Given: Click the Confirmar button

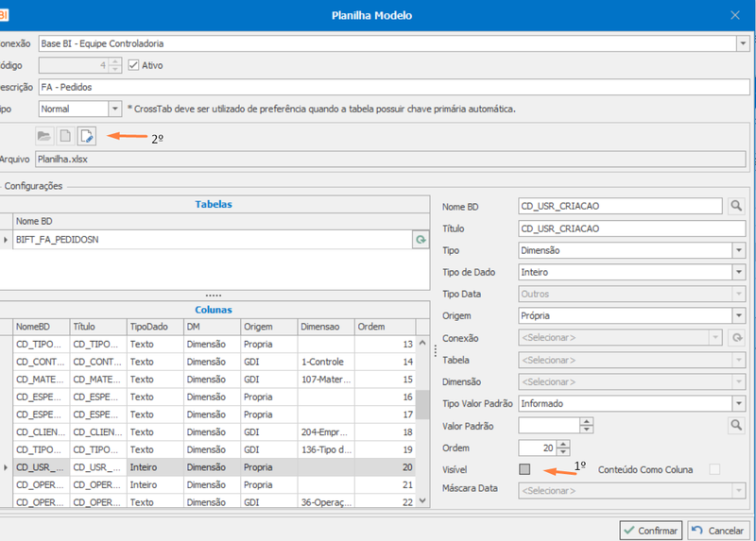Looking at the screenshot, I should pyautogui.click(x=651, y=531).
